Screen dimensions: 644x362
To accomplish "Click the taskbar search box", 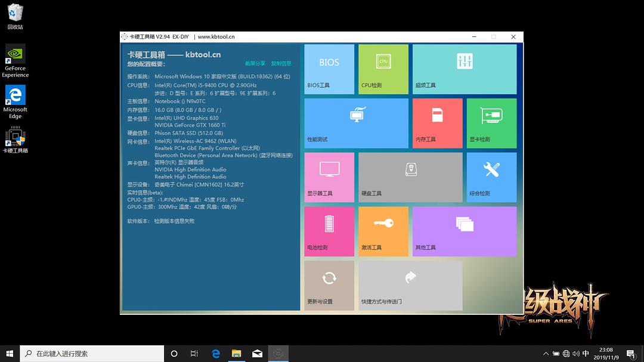I will [92, 354].
